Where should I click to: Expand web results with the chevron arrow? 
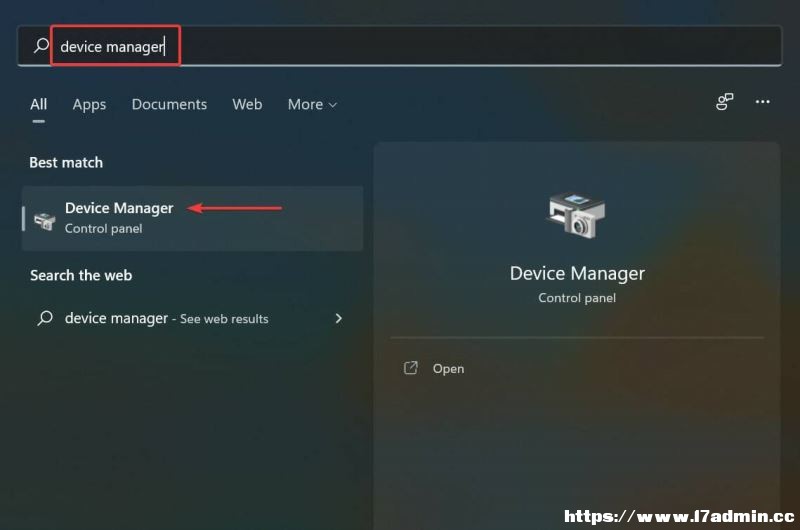coord(338,318)
